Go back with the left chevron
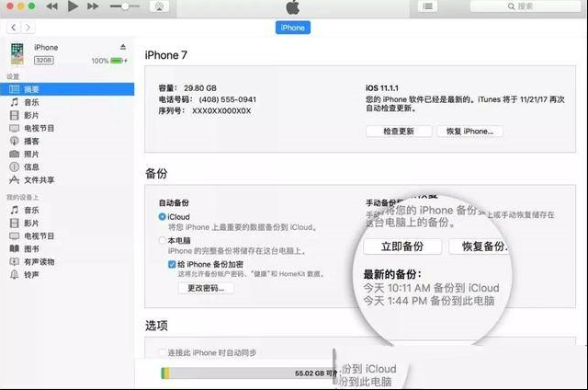588x390 pixels. pyautogui.click(x=14, y=28)
